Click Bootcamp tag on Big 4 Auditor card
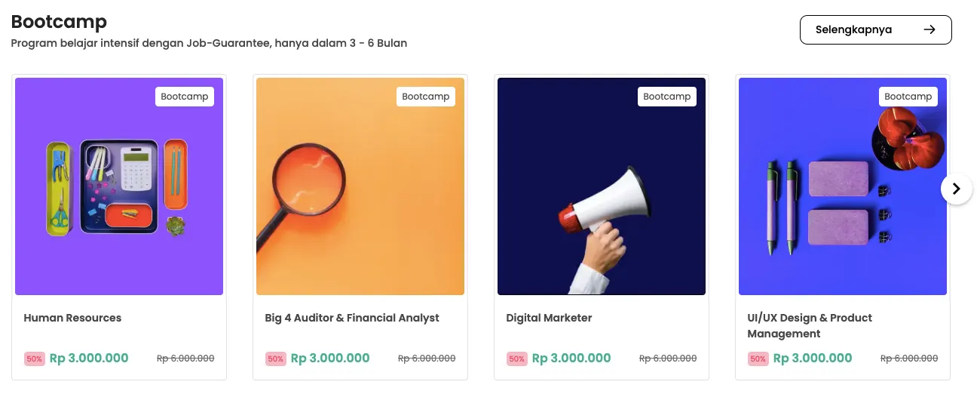This screenshot has height=394, width=980. [x=426, y=97]
